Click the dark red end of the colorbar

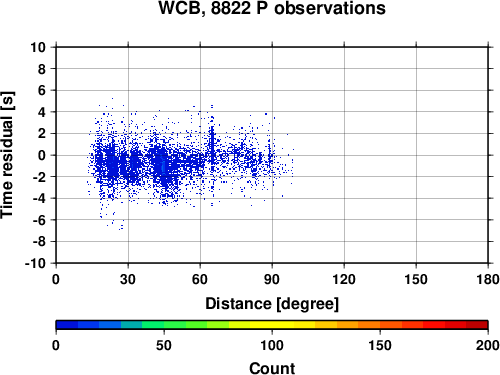point(477,325)
